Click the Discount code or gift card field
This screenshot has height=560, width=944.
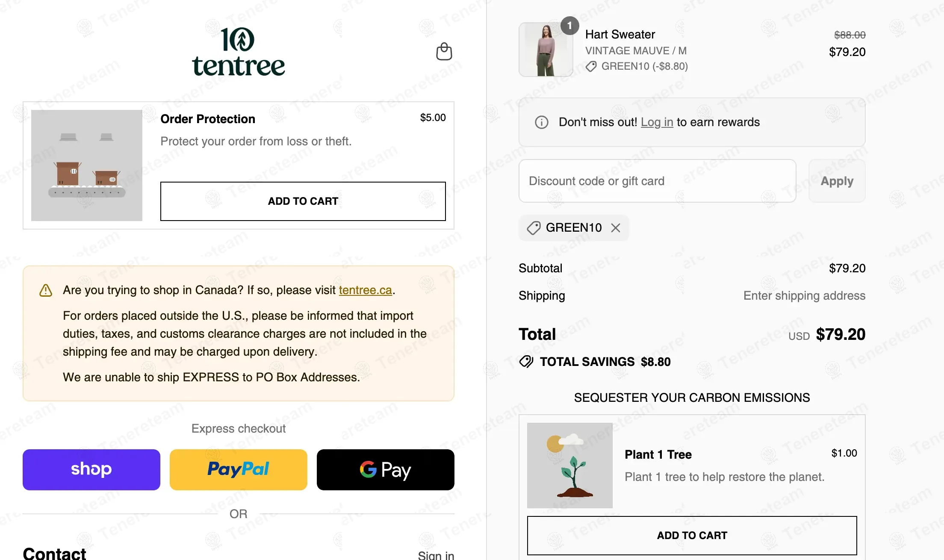point(658,181)
